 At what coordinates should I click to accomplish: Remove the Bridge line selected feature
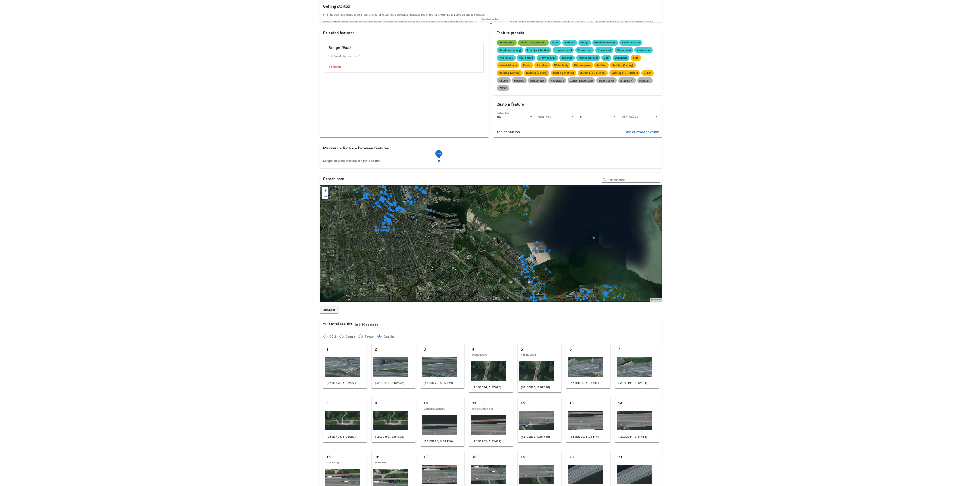pos(335,66)
